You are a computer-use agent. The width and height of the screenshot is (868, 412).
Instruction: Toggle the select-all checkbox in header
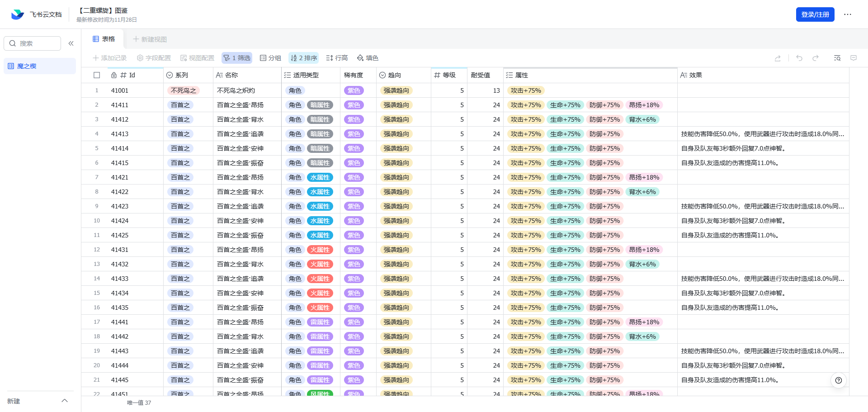(x=97, y=75)
